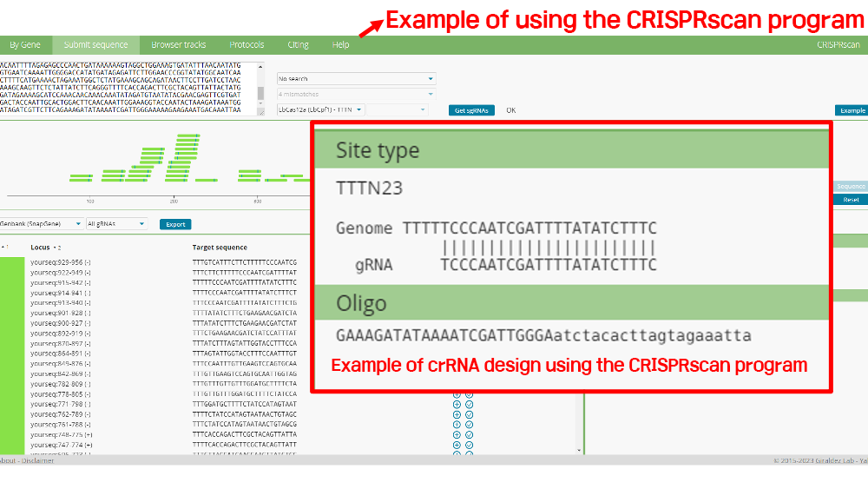Click the Giraldez Lab copyright link

click(833, 460)
